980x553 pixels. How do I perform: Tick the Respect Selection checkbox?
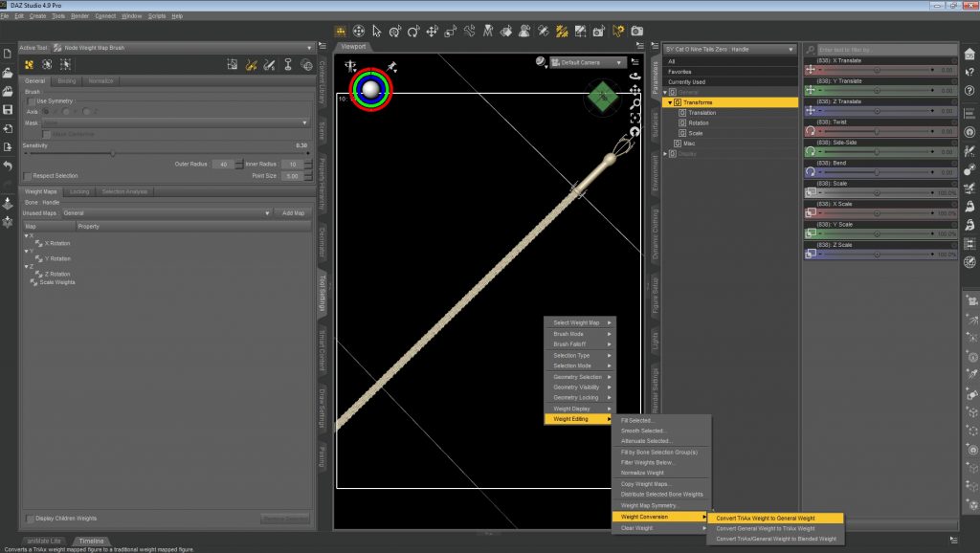tap(28, 176)
